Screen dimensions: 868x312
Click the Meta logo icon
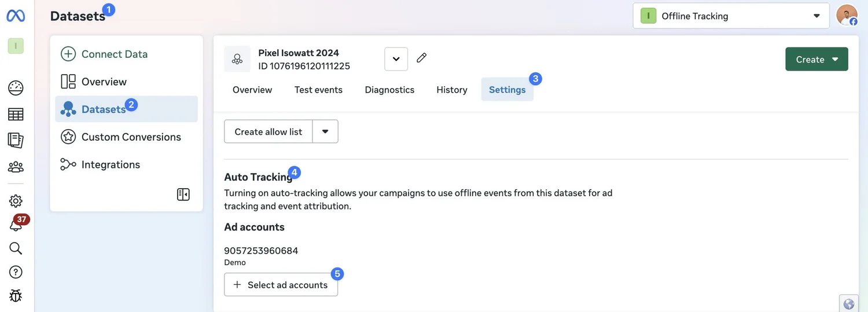[x=16, y=16]
